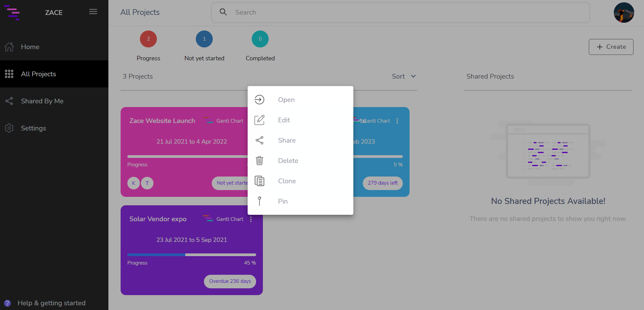
Task: Select the Delete trash icon
Action: pyautogui.click(x=259, y=161)
